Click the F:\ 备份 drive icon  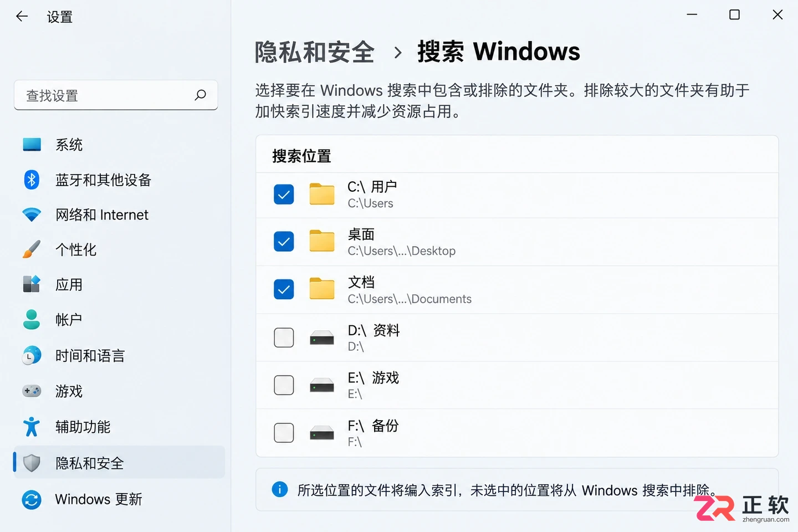(x=322, y=433)
